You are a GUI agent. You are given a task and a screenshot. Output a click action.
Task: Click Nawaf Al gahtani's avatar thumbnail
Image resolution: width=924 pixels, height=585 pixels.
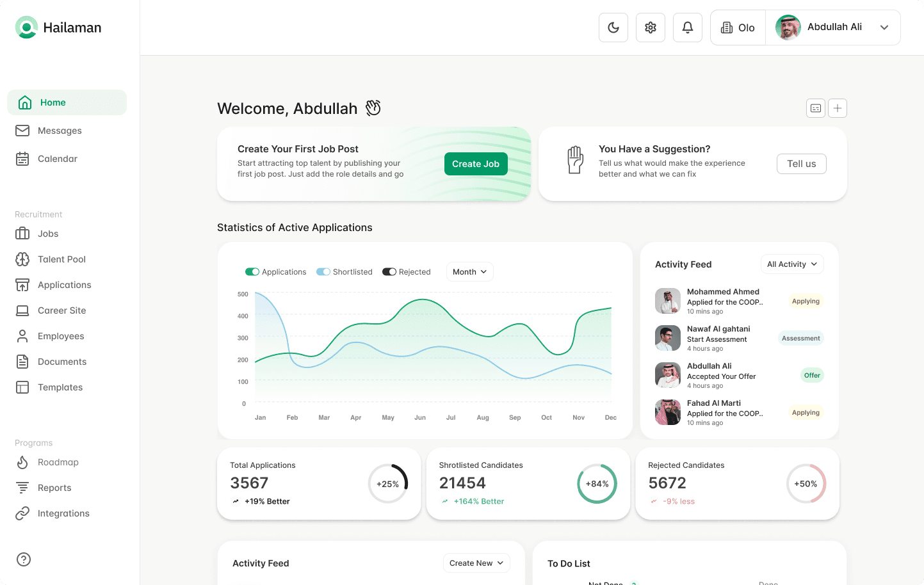[668, 338]
